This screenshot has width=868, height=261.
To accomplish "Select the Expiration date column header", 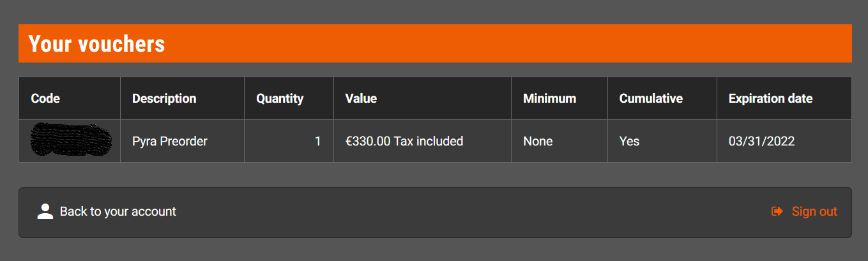I will pyautogui.click(x=770, y=98).
